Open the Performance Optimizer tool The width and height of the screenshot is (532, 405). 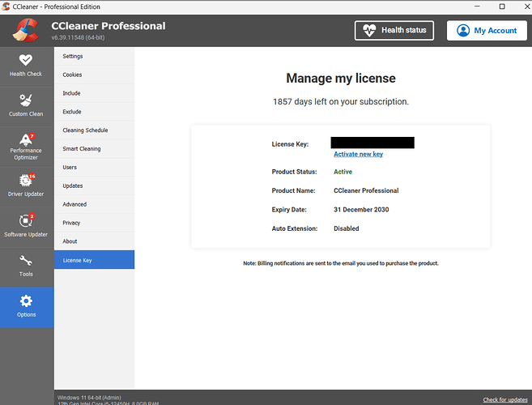(26, 143)
